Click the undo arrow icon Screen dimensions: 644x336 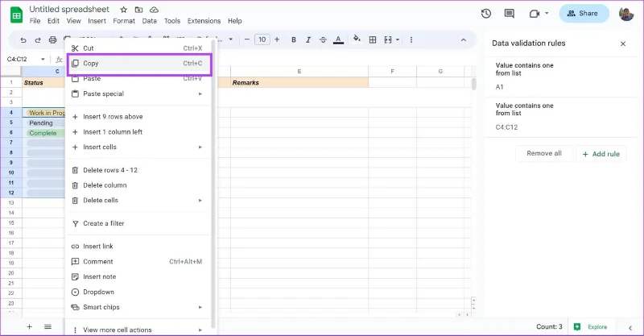point(23,40)
